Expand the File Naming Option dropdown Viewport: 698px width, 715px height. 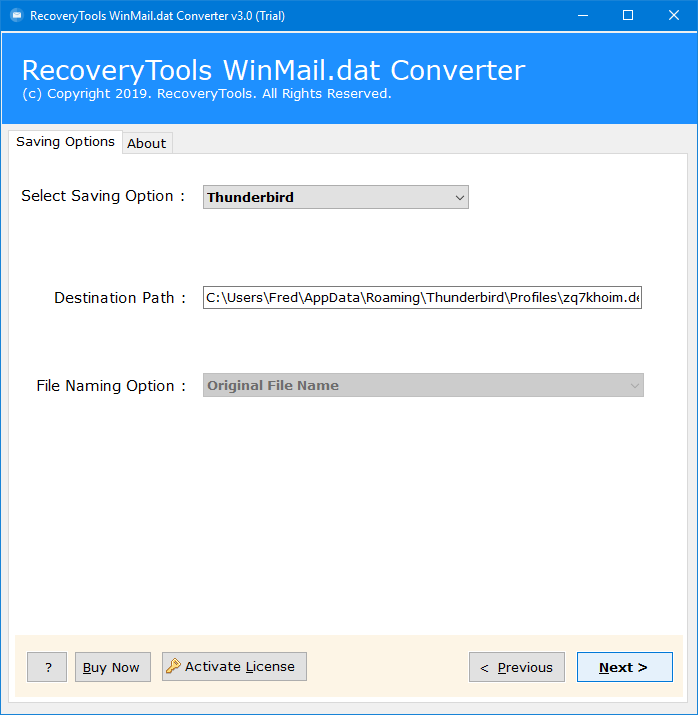coord(423,385)
